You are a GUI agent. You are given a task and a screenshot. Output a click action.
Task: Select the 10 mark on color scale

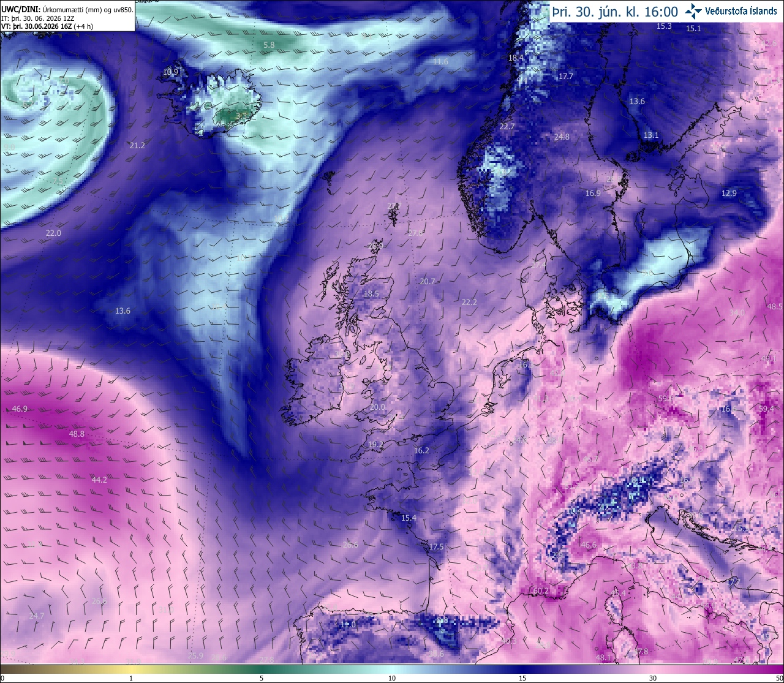[x=392, y=678]
